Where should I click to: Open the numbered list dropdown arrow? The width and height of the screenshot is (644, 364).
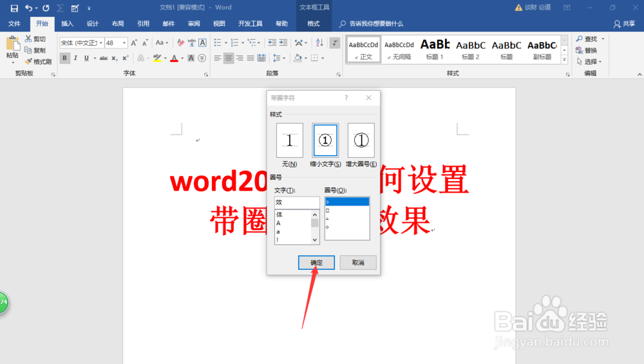(243, 43)
